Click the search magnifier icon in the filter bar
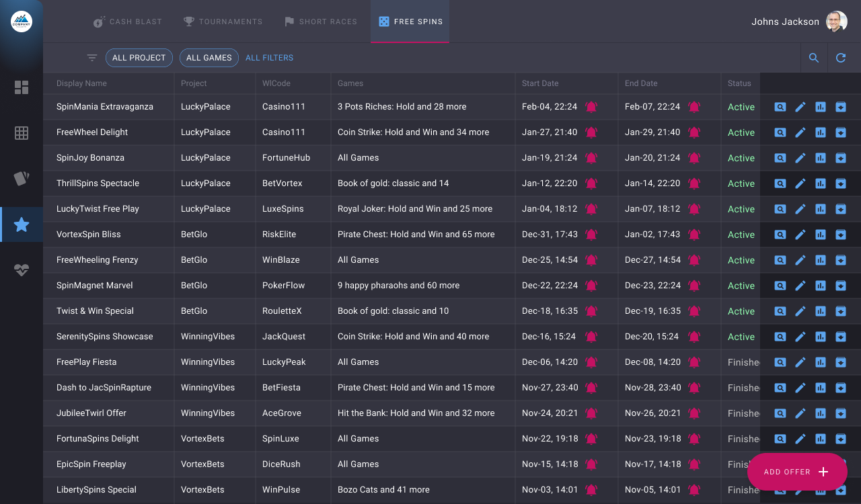 (x=814, y=58)
